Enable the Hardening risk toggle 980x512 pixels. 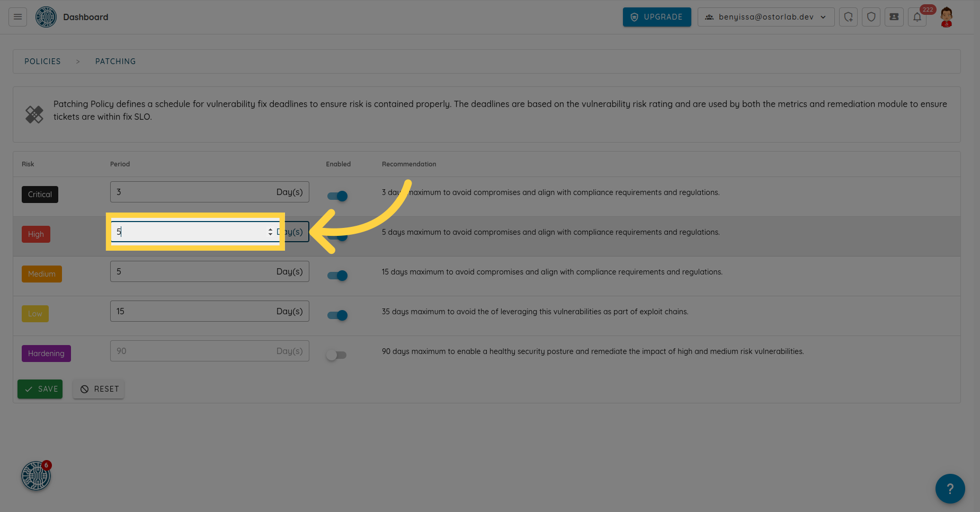tap(336, 355)
